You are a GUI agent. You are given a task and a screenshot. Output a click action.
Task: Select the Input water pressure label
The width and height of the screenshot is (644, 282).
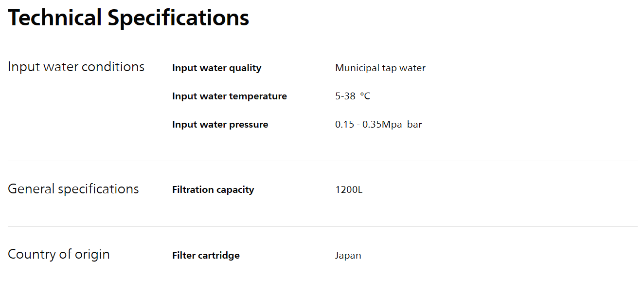220,125
